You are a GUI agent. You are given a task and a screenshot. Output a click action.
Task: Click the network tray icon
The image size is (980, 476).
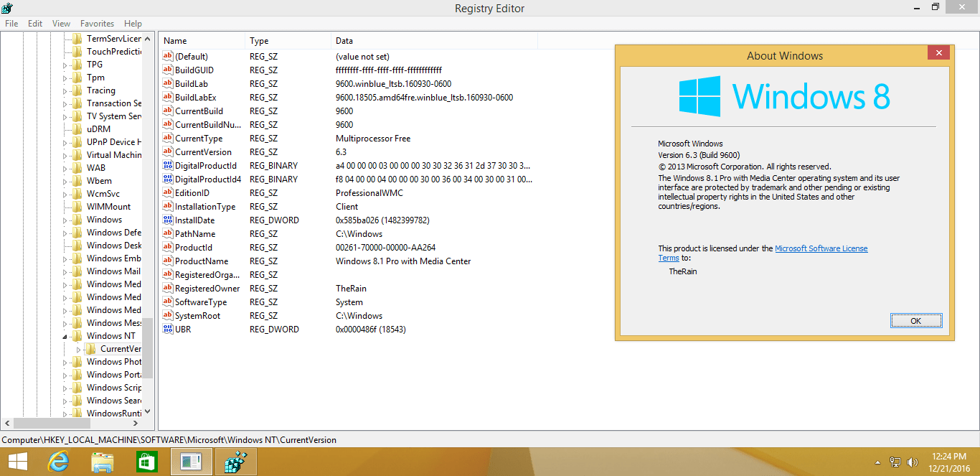pyautogui.click(x=895, y=462)
